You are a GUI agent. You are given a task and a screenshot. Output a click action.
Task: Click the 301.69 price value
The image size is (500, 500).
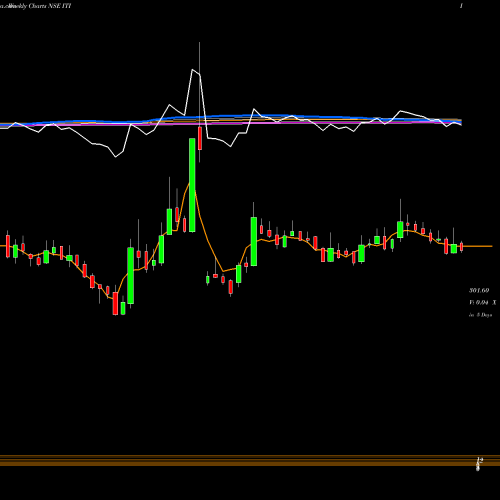click(x=479, y=290)
